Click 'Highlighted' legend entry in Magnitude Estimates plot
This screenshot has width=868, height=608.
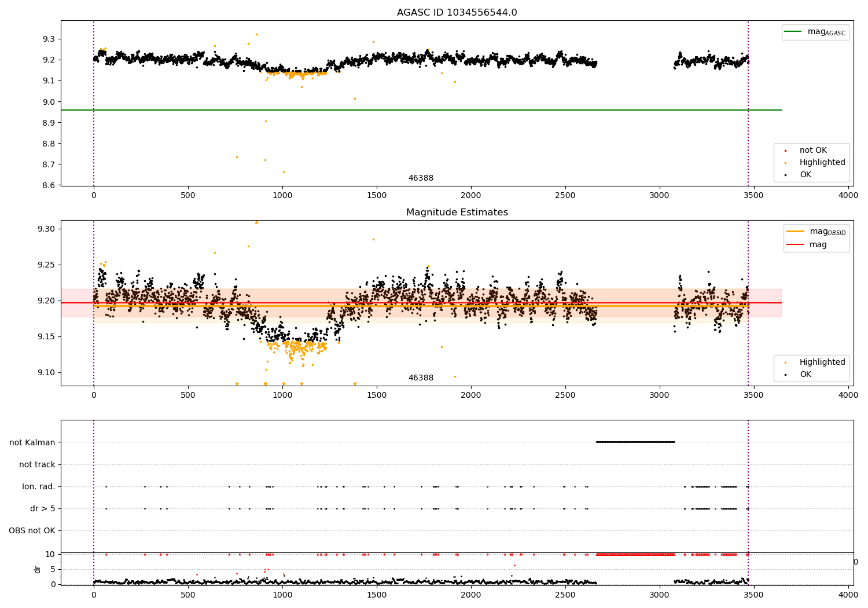tap(822, 362)
